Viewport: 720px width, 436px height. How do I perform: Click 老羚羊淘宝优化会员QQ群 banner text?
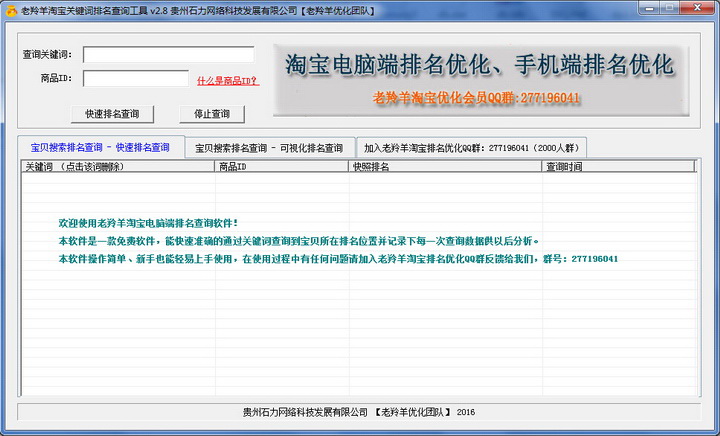coord(476,98)
